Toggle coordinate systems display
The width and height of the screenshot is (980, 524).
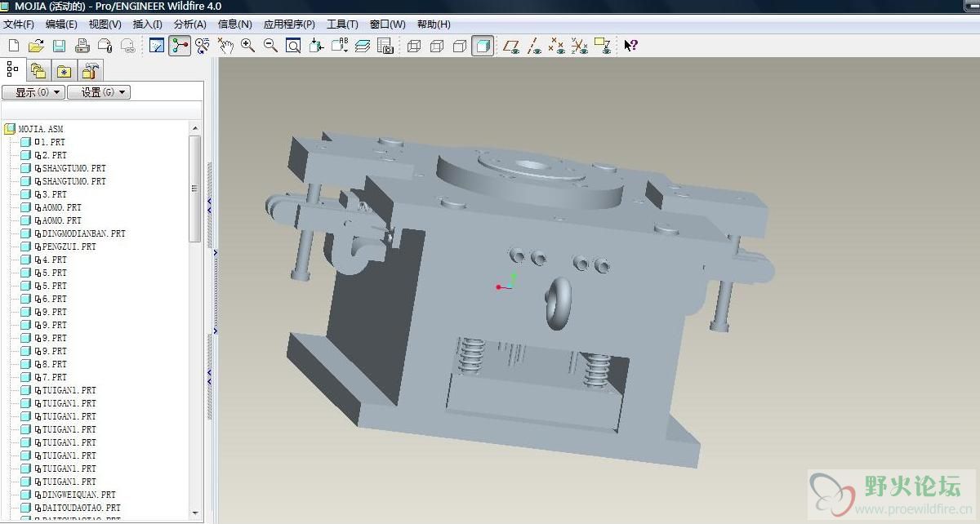[580, 46]
